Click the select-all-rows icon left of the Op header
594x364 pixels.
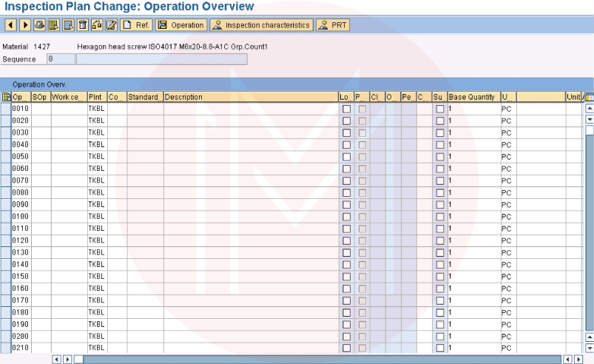(6, 97)
